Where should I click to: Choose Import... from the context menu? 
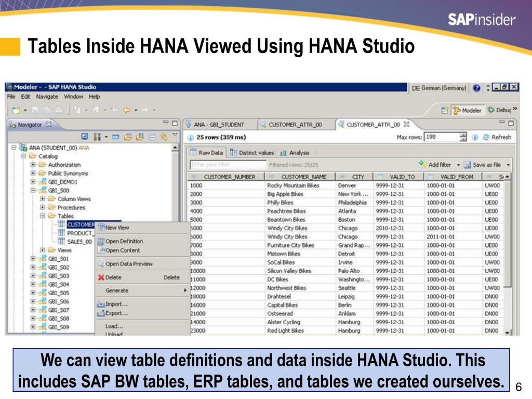[x=142, y=304]
